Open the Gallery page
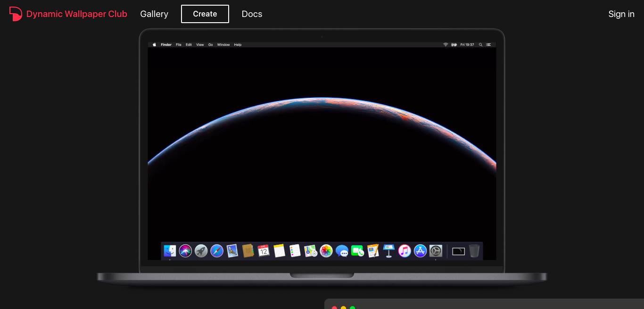This screenshot has height=309, width=644. 154,14
